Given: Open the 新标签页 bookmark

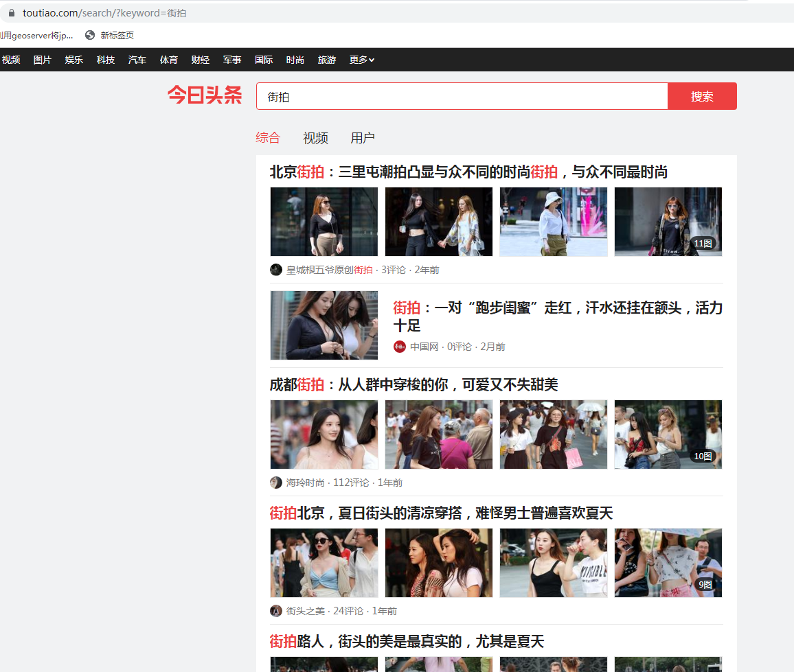Looking at the screenshot, I should pos(117,35).
